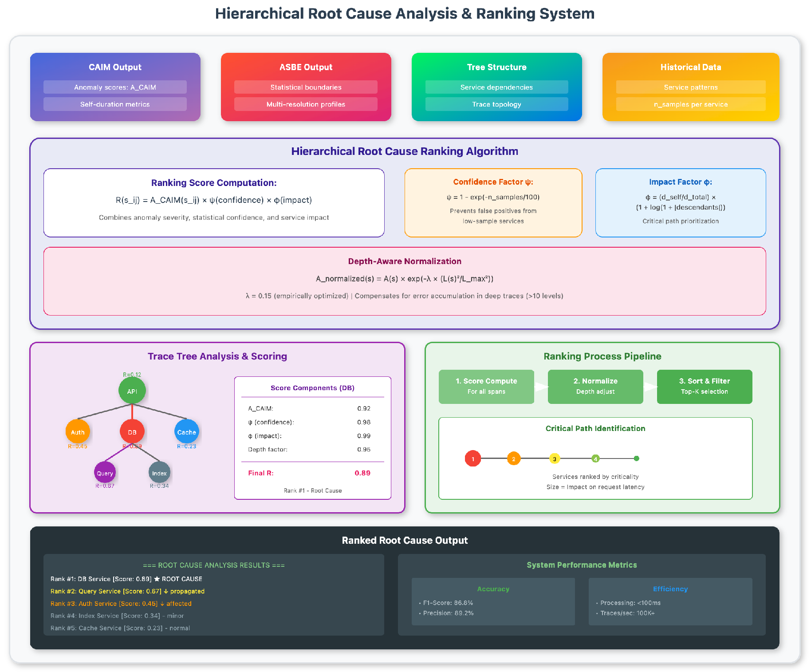The height and width of the screenshot is (672, 811).
Task: Select the Normalize pipeline step
Action: [x=595, y=386]
